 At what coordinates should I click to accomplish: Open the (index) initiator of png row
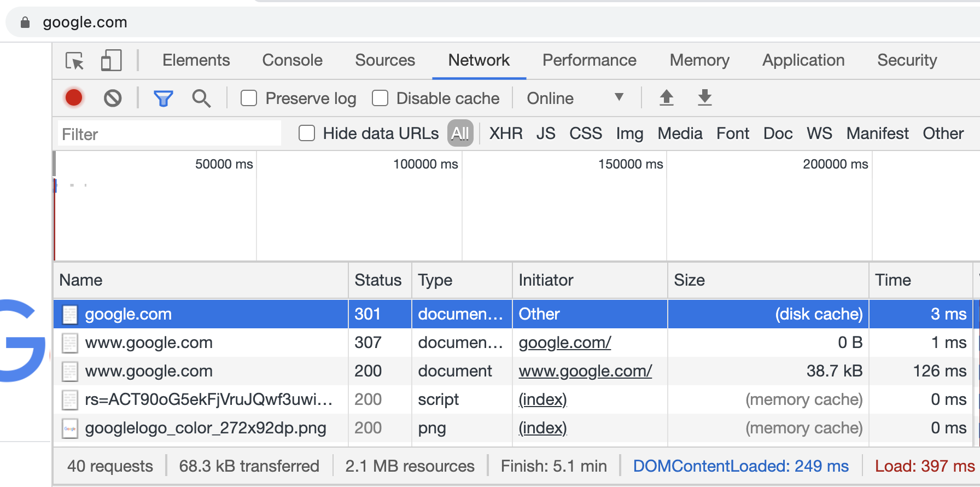pos(542,428)
